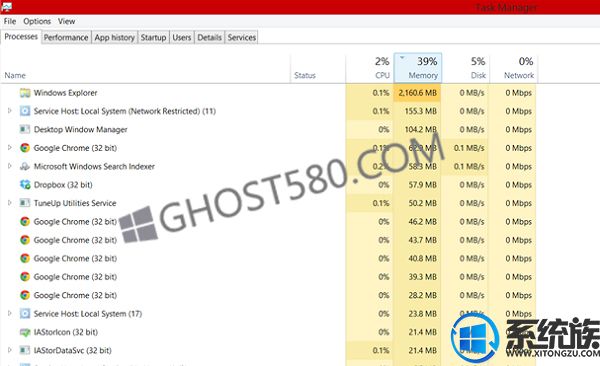This screenshot has width=600, height=366.
Task: Expand the first Google Chrome process group
Action: coord(10,147)
